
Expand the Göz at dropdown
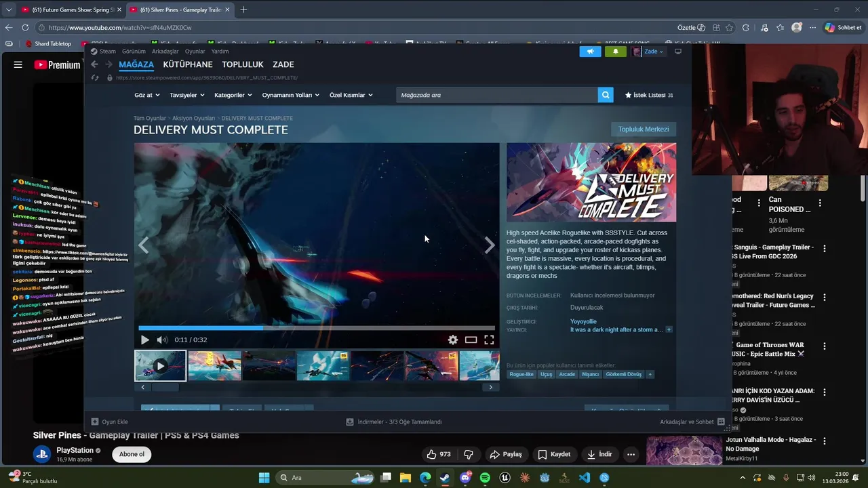pos(147,95)
